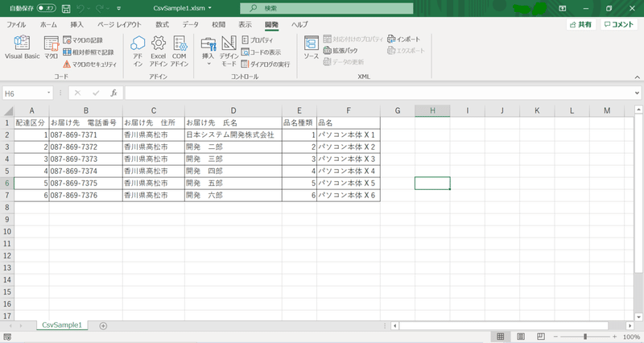Open control Properties
Viewport: 644px width, 343px height.
click(x=257, y=39)
